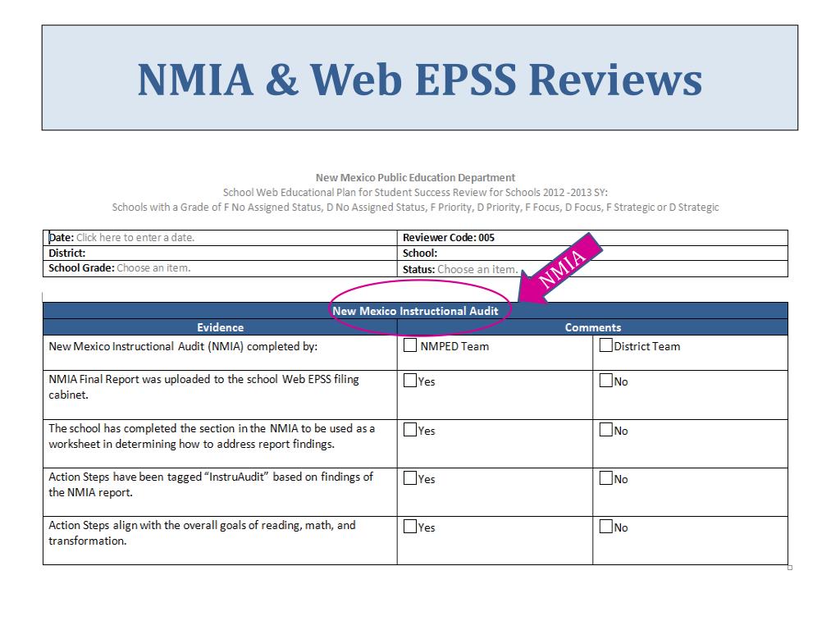Tick No for Action Steps tagged InstruAudit

click(x=606, y=478)
